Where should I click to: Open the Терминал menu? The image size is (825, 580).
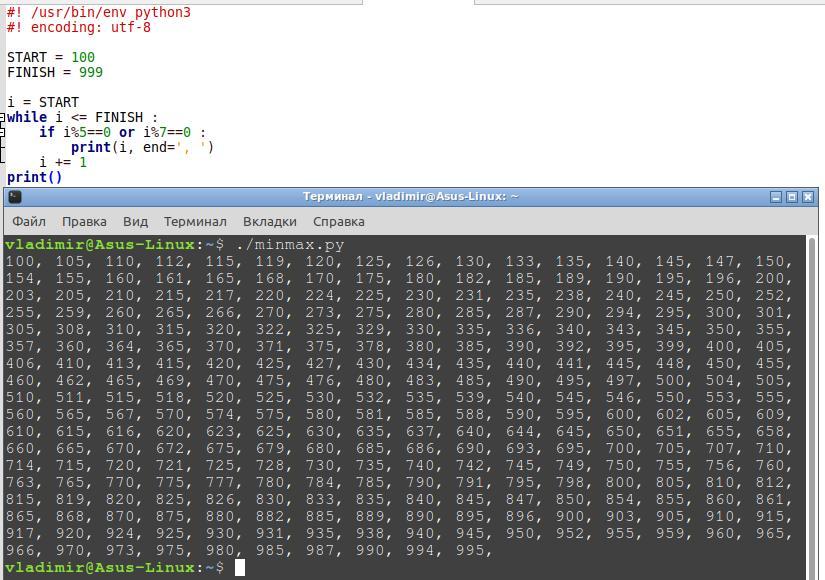click(195, 222)
